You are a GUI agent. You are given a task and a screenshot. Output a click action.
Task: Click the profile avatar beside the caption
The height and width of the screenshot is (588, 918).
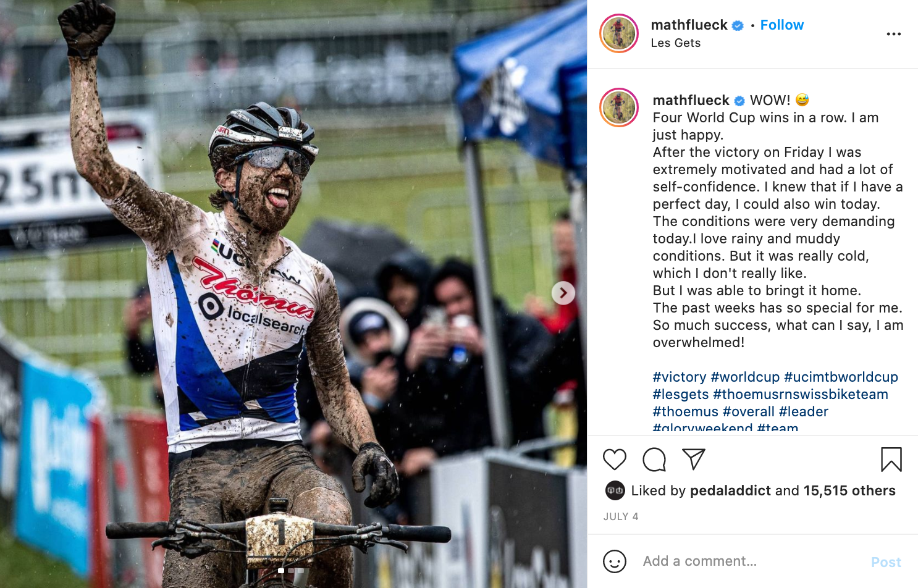619,107
